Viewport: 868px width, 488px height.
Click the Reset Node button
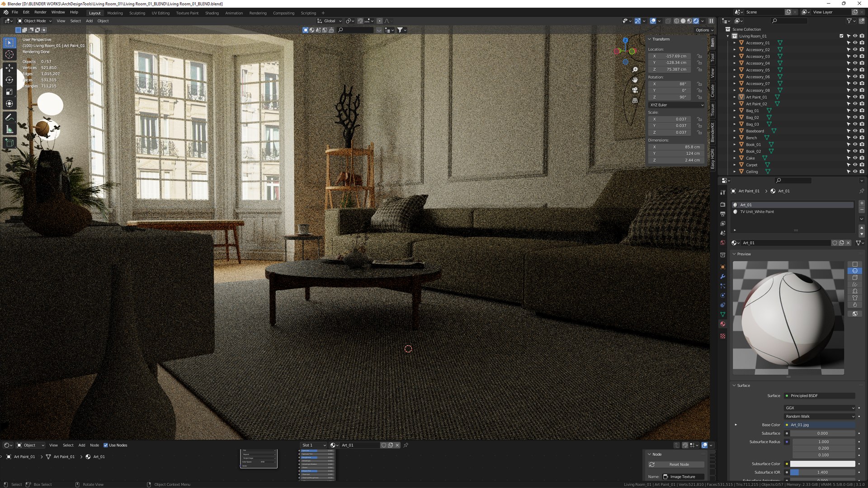(676, 465)
